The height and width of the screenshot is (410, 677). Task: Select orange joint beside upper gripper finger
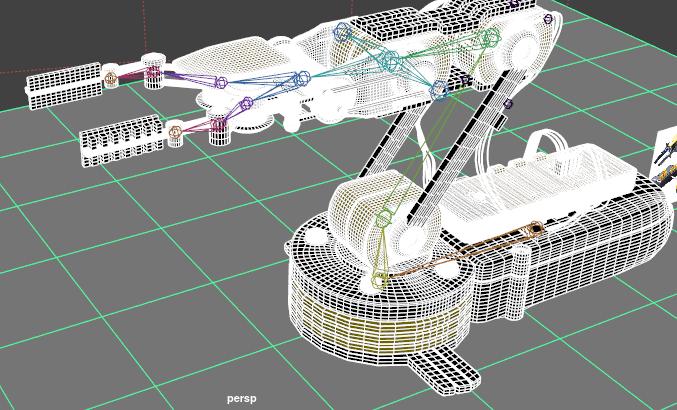pyautogui.click(x=110, y=78)
